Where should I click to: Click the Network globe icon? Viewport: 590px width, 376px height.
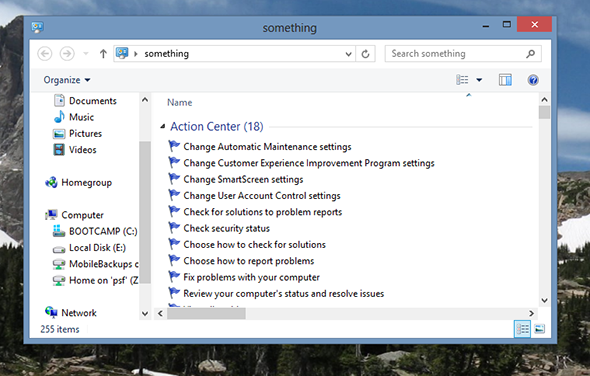tap(51, 312)
